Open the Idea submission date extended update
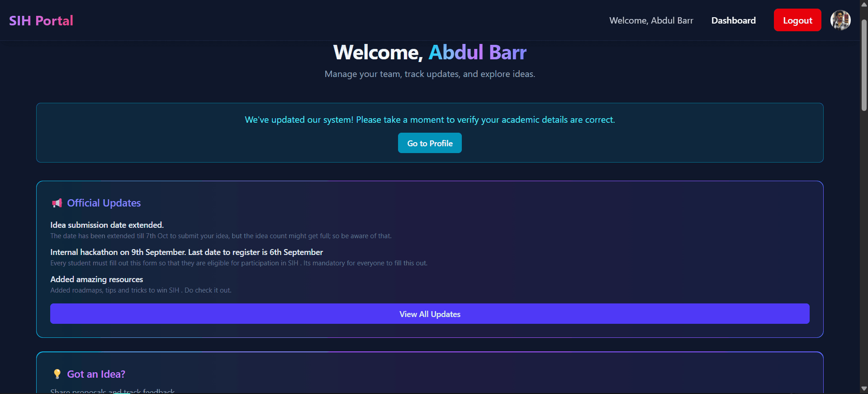This screenshot has height=394, width=868. (x=107, y=225)
